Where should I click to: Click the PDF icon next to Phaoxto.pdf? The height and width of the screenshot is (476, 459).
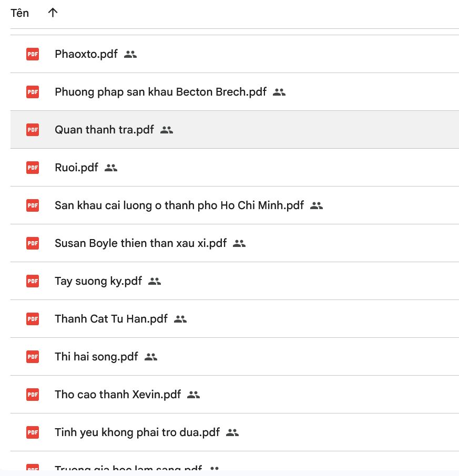[33, 54]
